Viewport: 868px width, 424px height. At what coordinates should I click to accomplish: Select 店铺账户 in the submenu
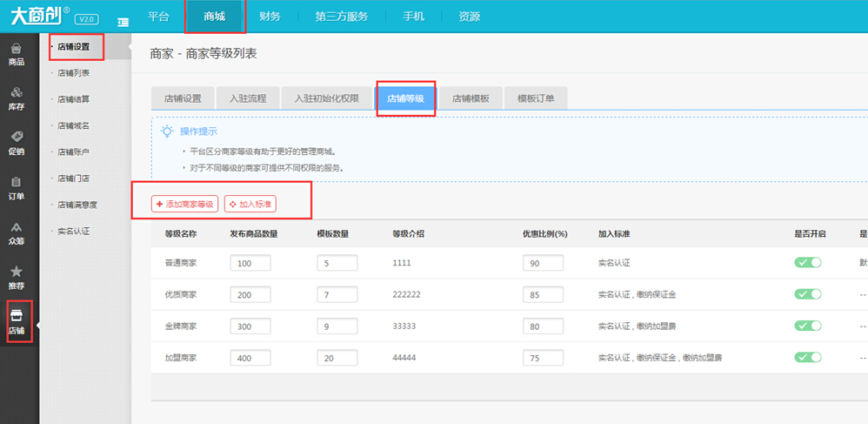click(x=74, y=151)
